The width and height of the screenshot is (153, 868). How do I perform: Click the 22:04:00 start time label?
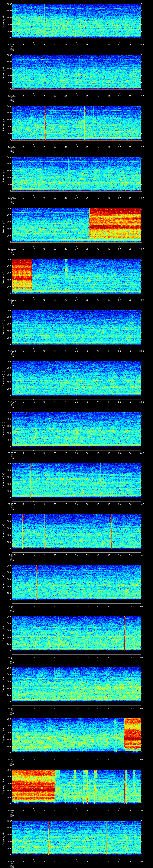click(x=12, y=198)
